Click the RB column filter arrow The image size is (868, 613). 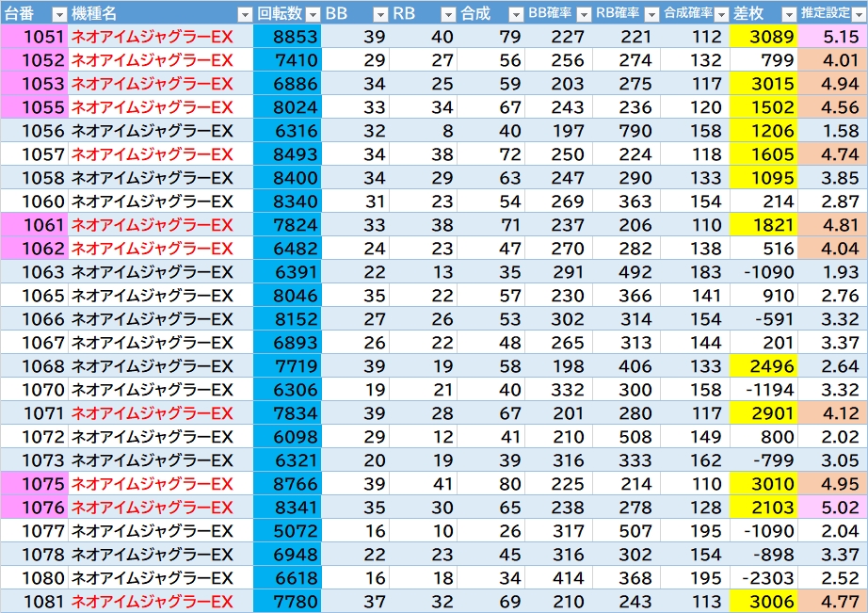448,14
